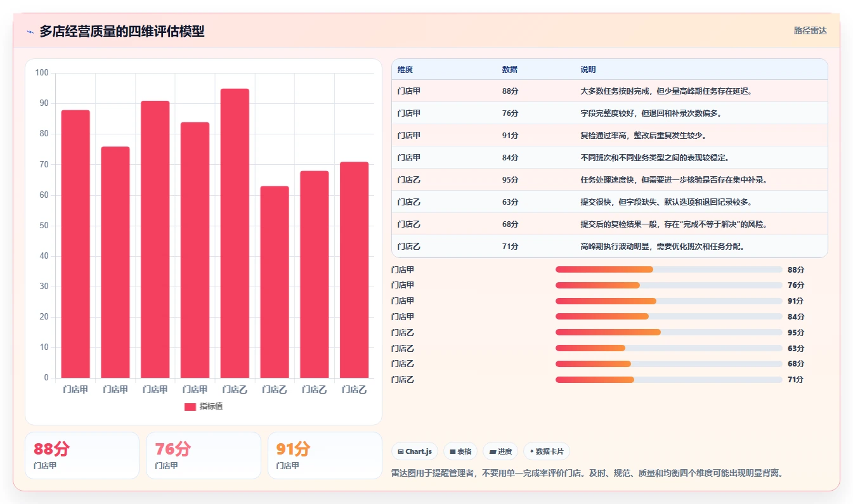Click the 门店甲 cell in the 88分 row
The width and height of the screenshot is (853, 504).
pyautogui.click(x=409, y=91)
